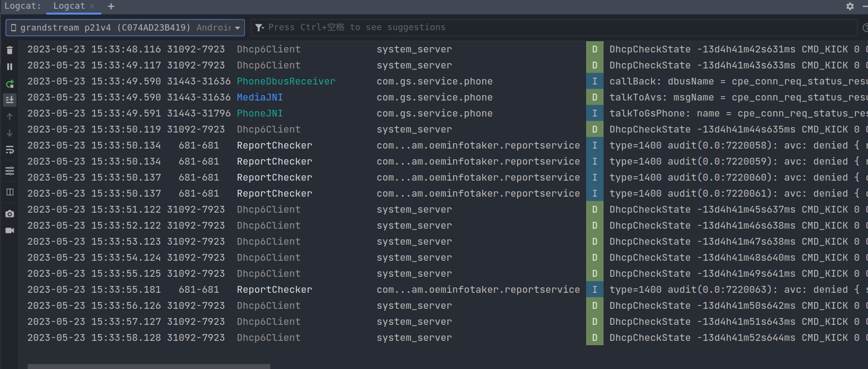This screenshot has height=369, width=868.
Task: Click the filter funnel icon
Action: [x=260, y=28]
